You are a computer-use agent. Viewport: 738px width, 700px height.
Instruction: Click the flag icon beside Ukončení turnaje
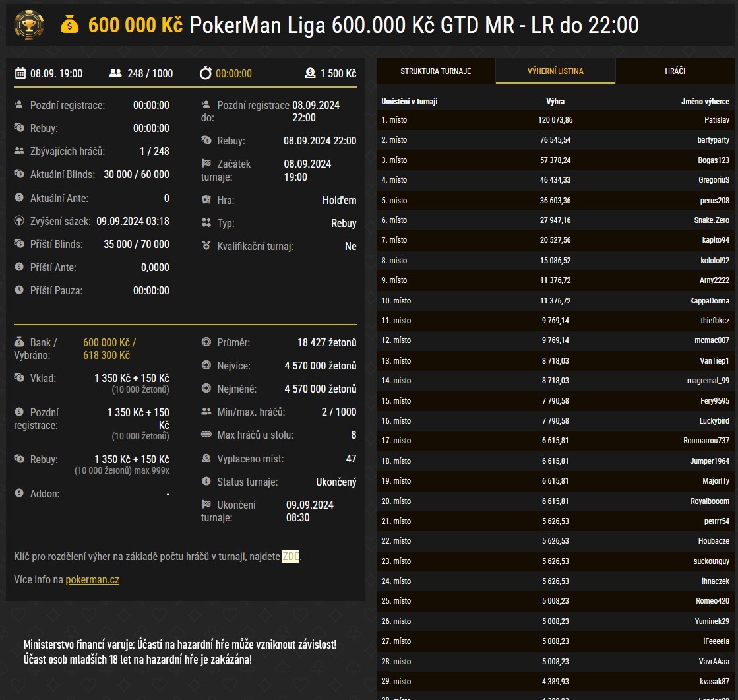point(206,504)
